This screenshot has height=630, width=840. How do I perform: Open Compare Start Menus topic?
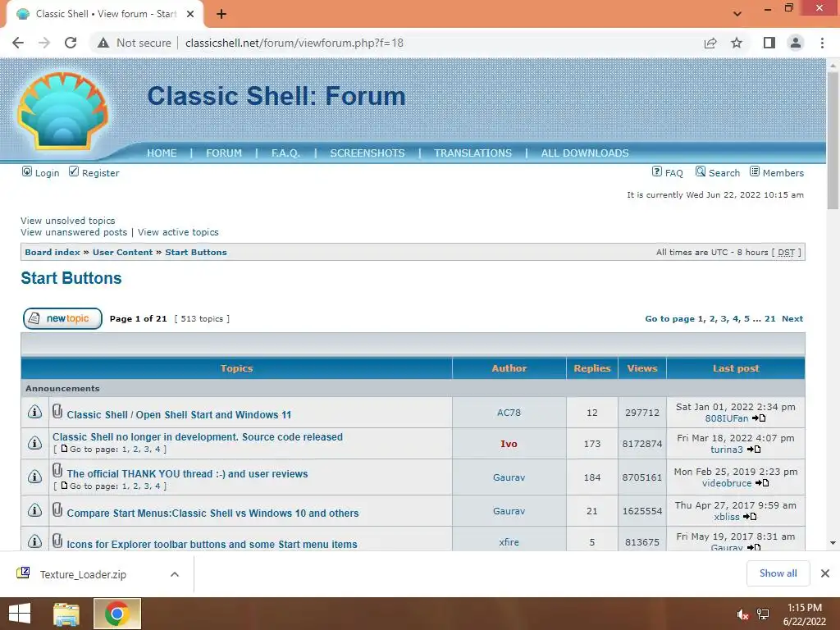point(212,514)
